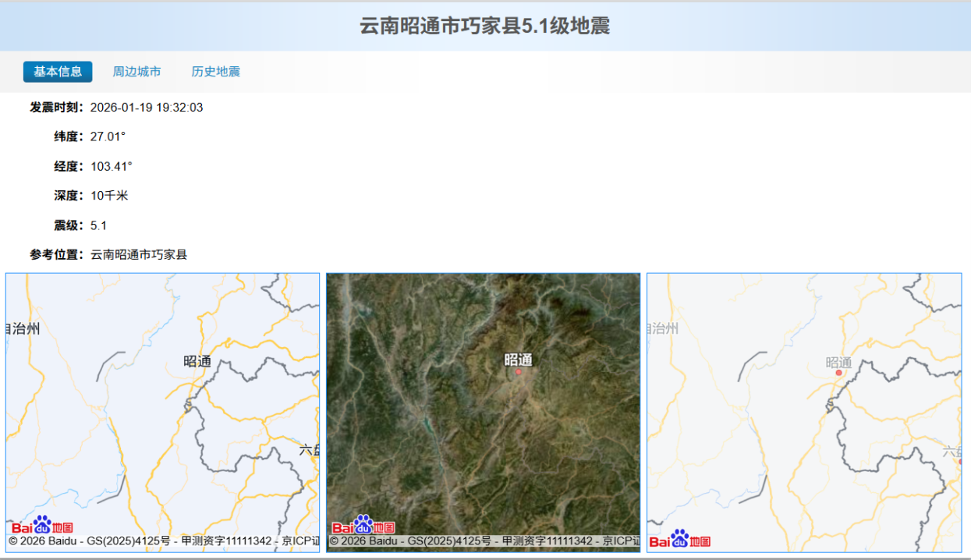Select the red epicenter dot on the rightmost map
Viewport: 971px width, 560px height.
pyautogui.click(x=838, y=373)
